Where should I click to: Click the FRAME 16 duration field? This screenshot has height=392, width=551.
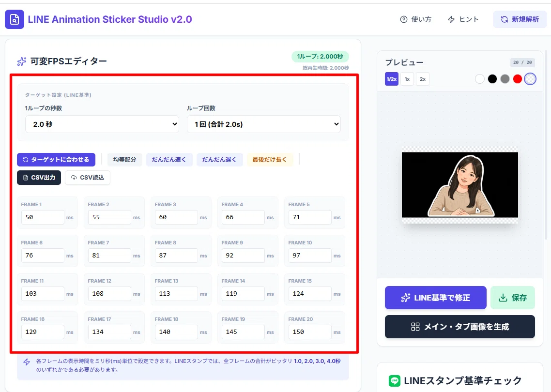(x=43, y=332)
